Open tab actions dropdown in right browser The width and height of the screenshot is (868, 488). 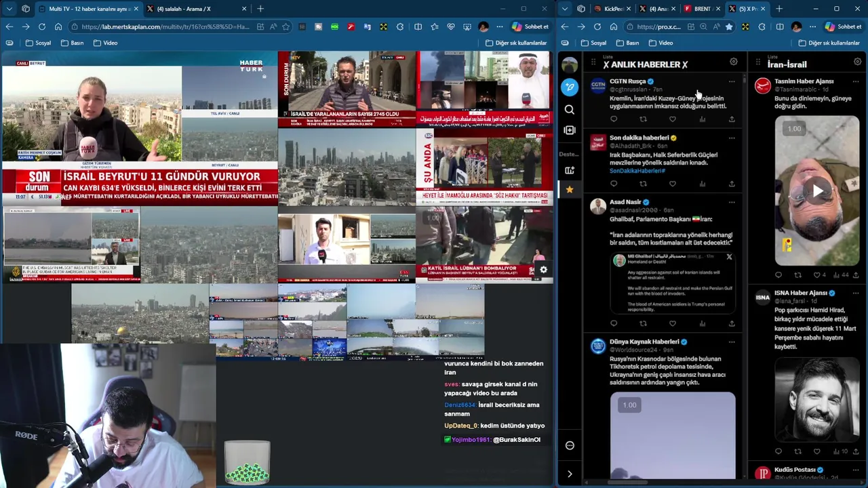565,9
